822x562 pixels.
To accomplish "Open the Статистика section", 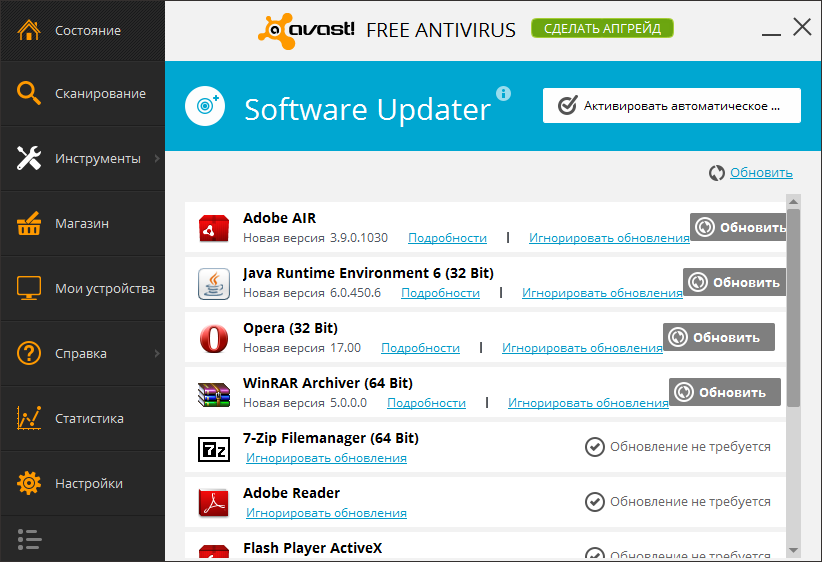I will click(82, 418).
